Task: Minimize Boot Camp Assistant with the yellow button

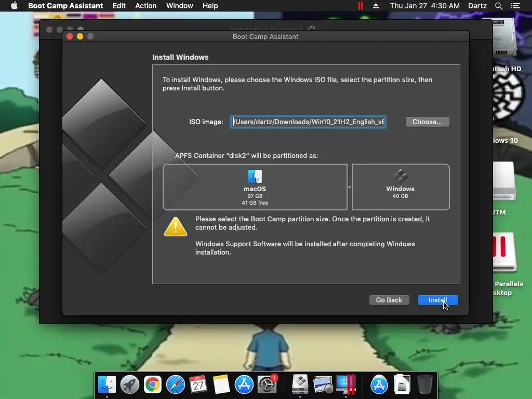Action: tap(80, 36)
